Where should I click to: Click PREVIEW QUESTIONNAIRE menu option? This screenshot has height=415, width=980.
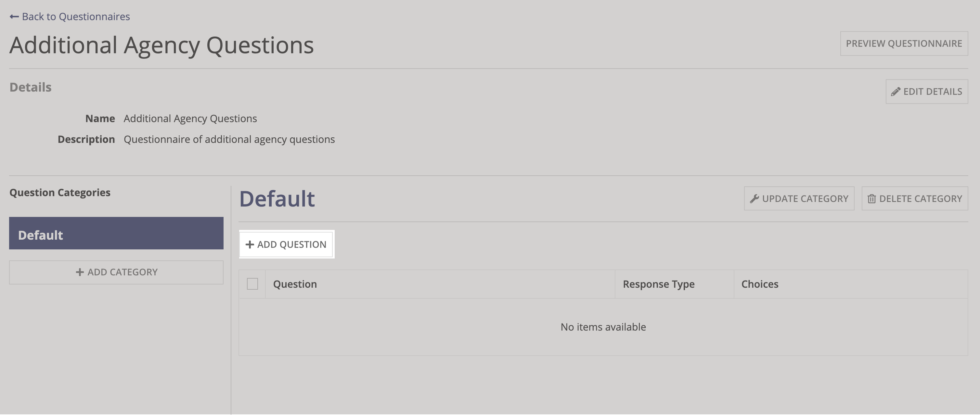[x=904, y=43]
